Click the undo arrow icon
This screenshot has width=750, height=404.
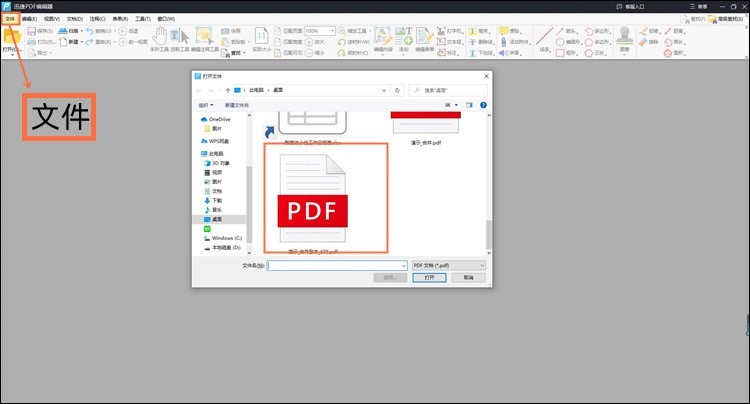tap(89, 31)
